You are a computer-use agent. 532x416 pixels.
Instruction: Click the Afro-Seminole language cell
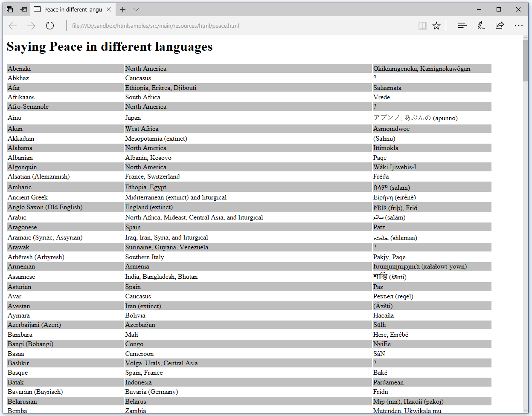(65, 107)
